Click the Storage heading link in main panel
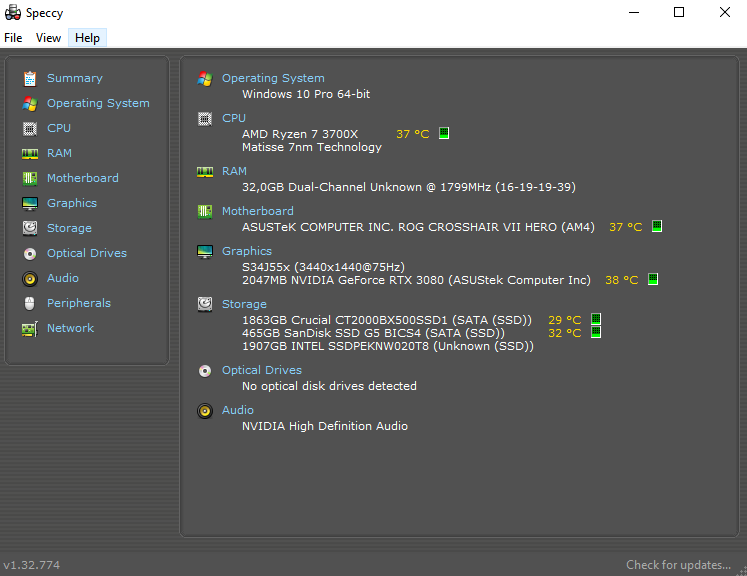This screenshot has width=747, height=576. [x=244, y=304]
